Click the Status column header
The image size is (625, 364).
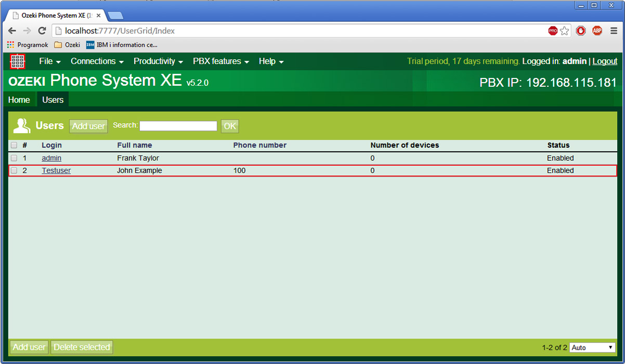point(558,145)
